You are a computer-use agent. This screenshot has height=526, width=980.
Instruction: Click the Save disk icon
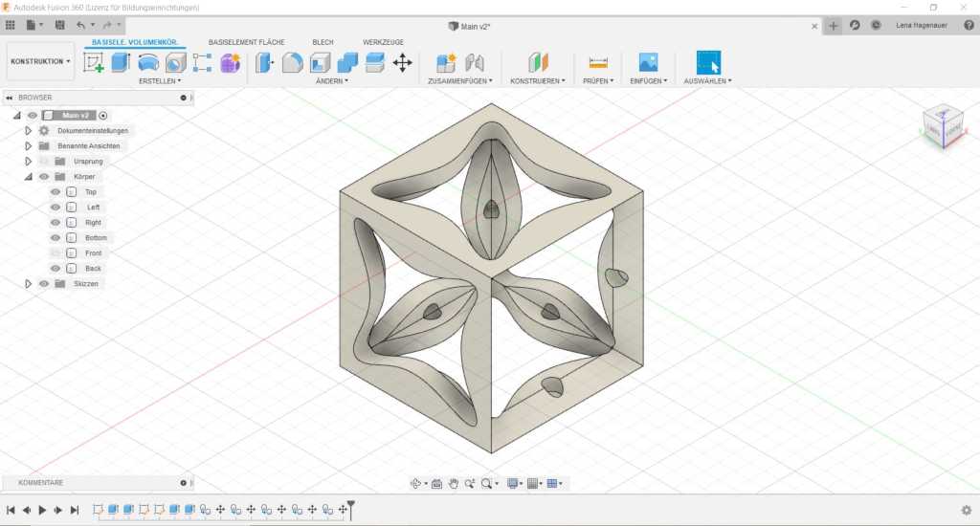pyautogui.click(x=60, y=25)
